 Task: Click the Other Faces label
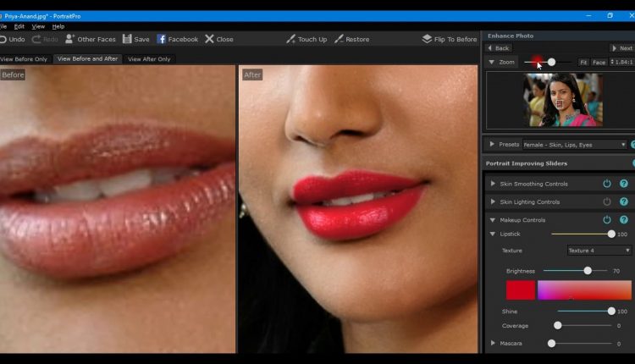click(x=97, y=39)
